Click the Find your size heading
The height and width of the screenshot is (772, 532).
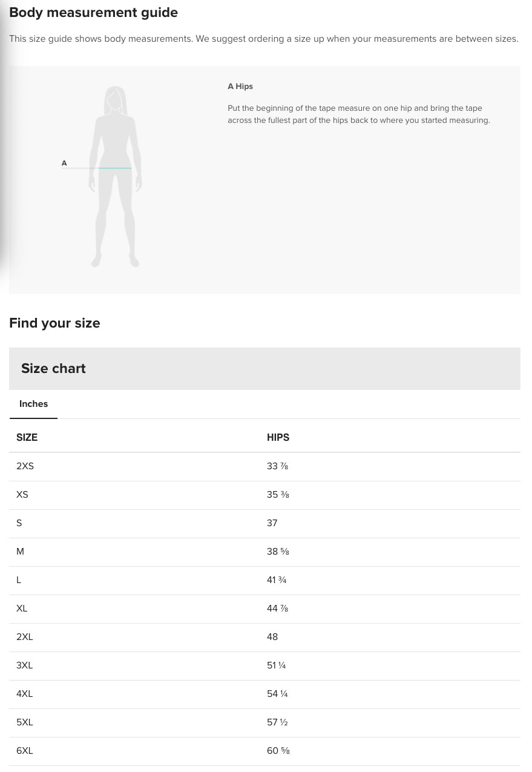pos(54,323)
